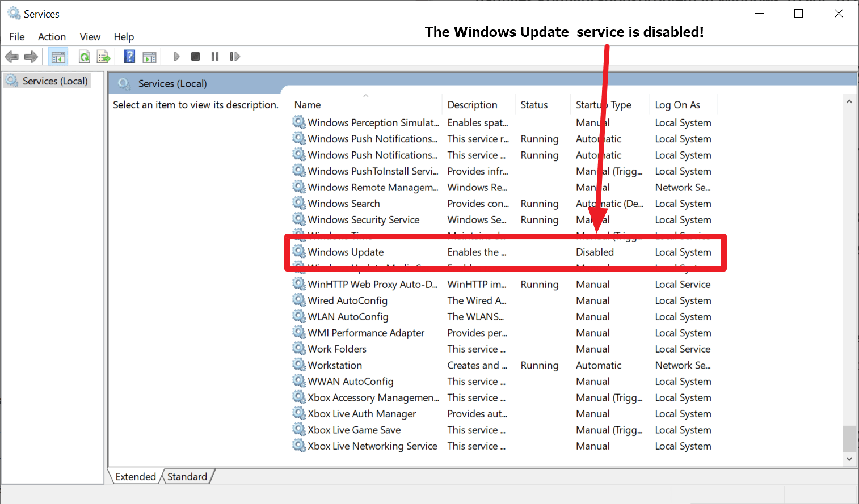This screenshot has height=504, width=859.
Task: Toggle the Show/Hide Console Tree icon
Action: tap(58, 57)
